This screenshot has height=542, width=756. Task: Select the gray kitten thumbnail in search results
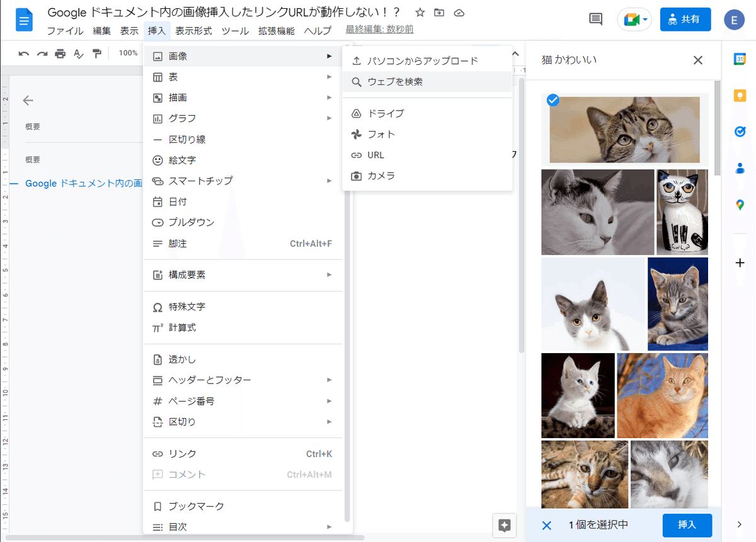678,304
